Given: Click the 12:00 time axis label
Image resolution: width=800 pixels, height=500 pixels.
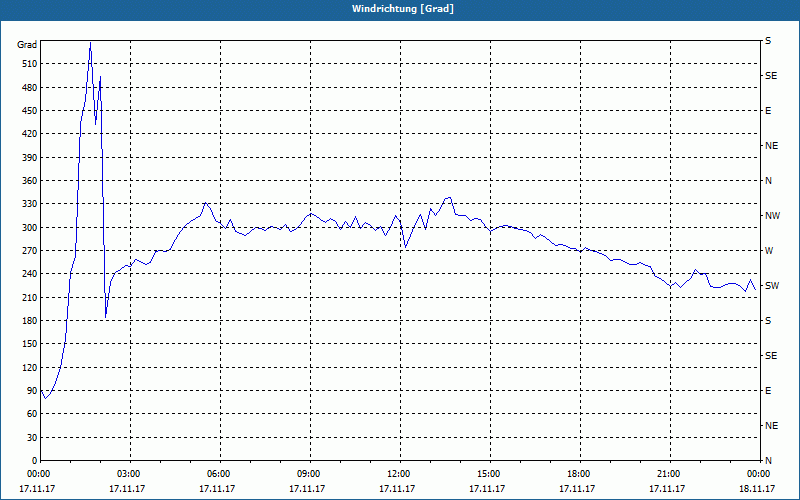Looking at the screenshot, I should click(400, 474).
